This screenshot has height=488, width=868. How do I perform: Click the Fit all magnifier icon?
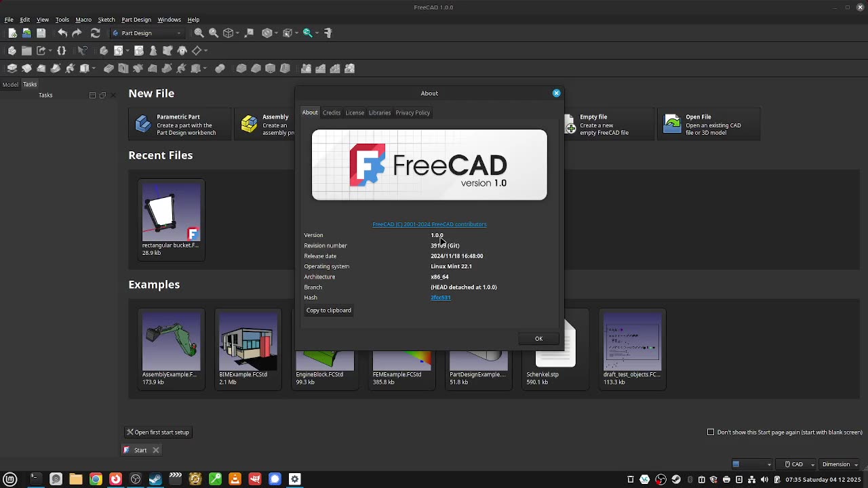199,33
